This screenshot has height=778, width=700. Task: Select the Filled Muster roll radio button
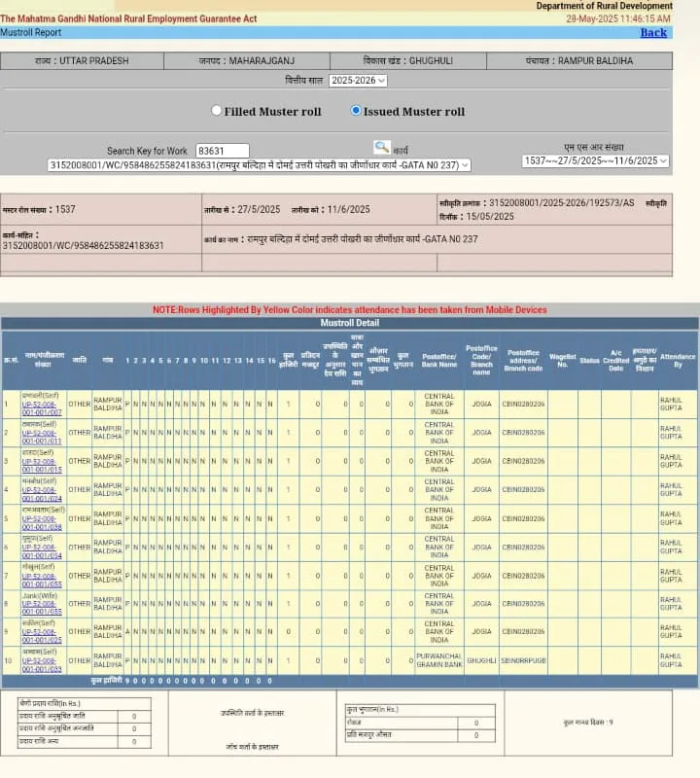click(x=216, y=111)
